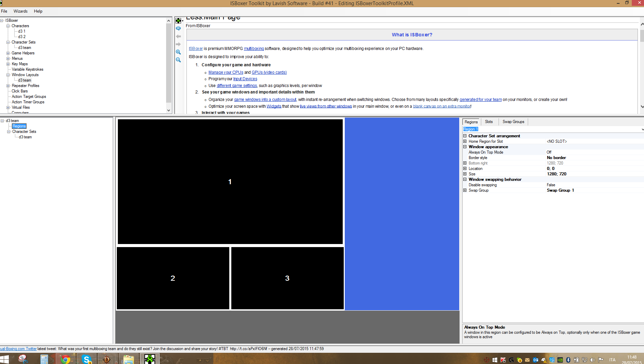Open Calculator from the taskbar
The image size is (644, 364).
[44, 359]
